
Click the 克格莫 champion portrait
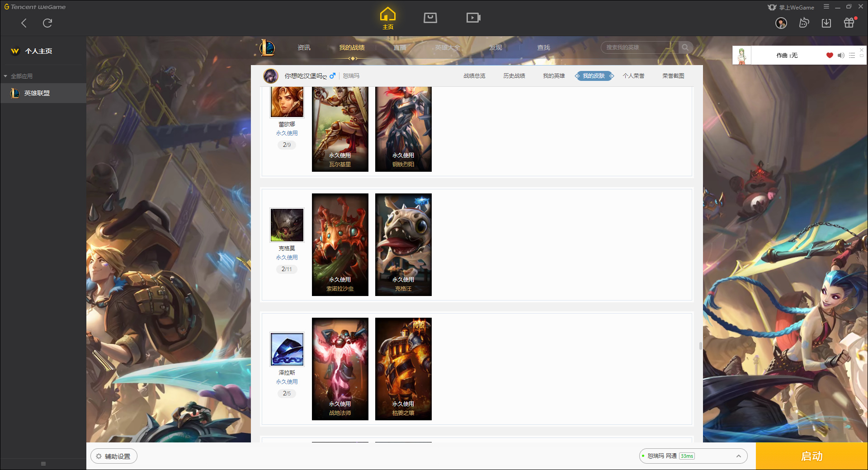(x=287, y=225)
